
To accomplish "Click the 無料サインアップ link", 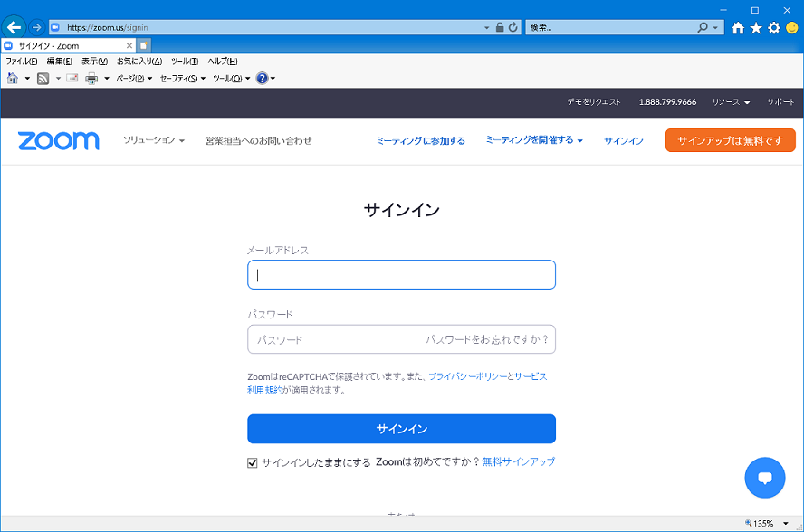I will tap(519, 461).
